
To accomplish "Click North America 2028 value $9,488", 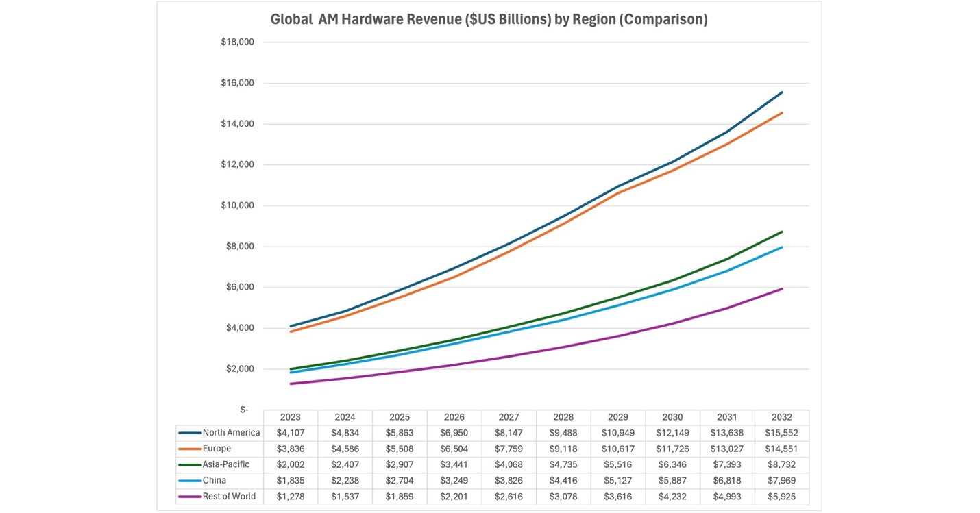I will [x=563, y=433].
